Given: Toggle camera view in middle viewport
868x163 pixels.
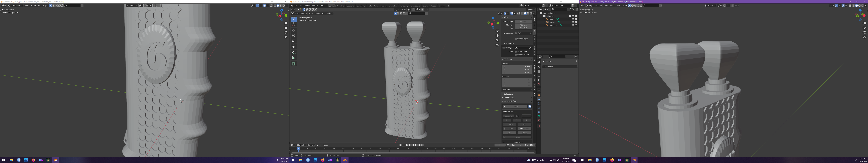Looking at the screenshot, I should click(497, 40).
